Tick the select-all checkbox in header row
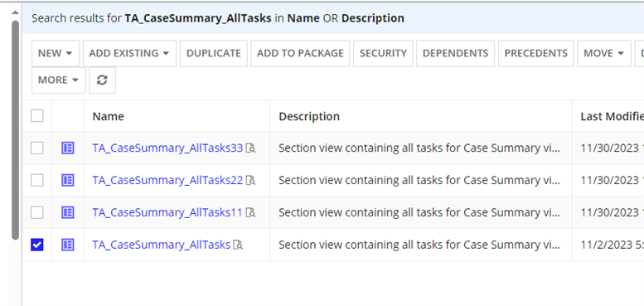Screen dimensions: 644x306 click(37, 116)
